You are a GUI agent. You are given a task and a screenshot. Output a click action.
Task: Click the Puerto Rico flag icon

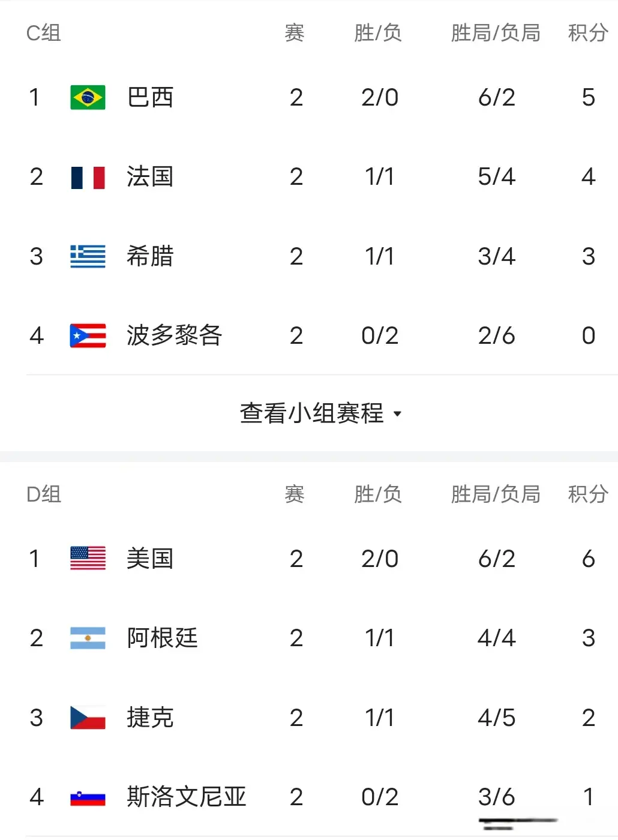point(88,336)
